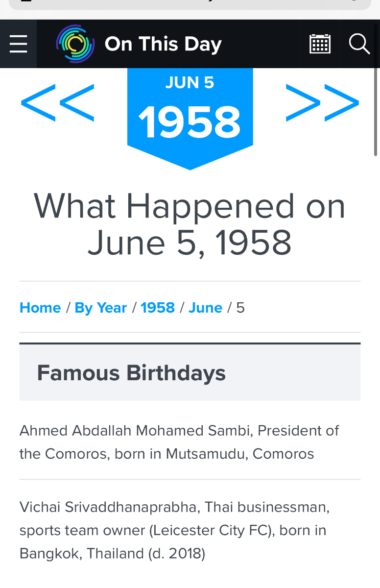This screenshot has height=588, width=380.
Task: Tap the 1958 year on blue badge
Action: click(x=190, y=122)
